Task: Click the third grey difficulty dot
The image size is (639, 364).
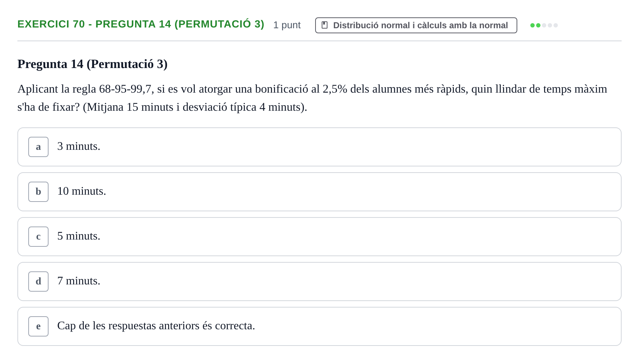Action: click(x=544, y=25)
